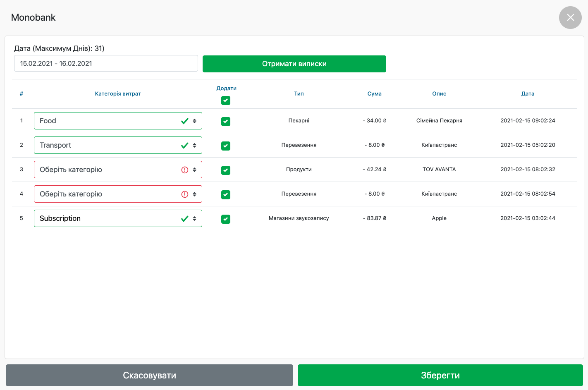Click the date range input field

pyautogui.click(x=106, y=63)
